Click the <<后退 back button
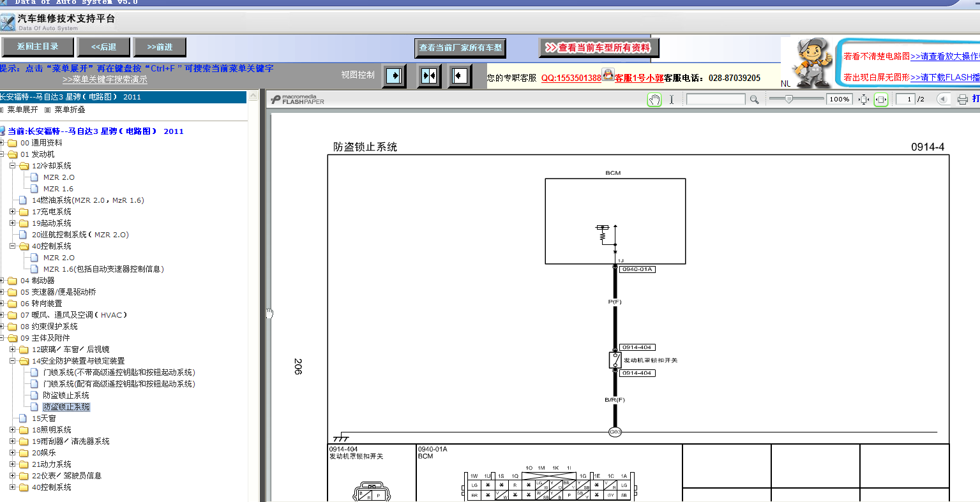 coord(103,47)
